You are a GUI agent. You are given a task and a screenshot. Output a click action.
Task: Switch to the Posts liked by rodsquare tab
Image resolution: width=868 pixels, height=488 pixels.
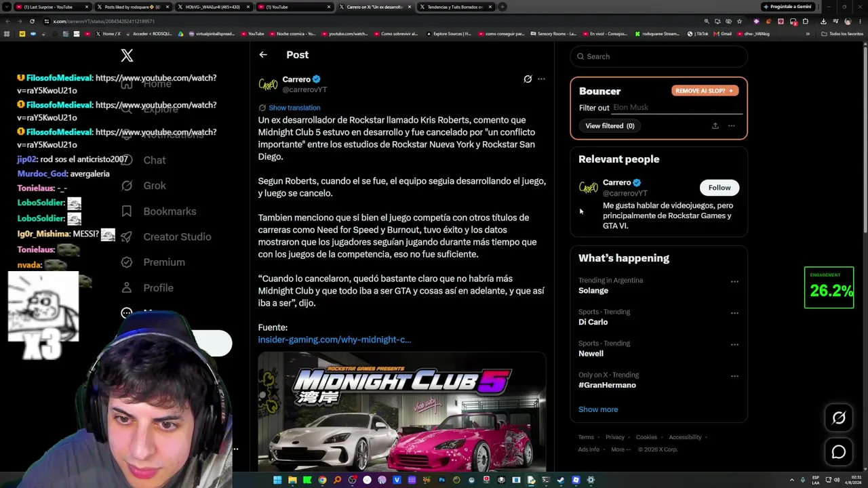click(132, 7)
